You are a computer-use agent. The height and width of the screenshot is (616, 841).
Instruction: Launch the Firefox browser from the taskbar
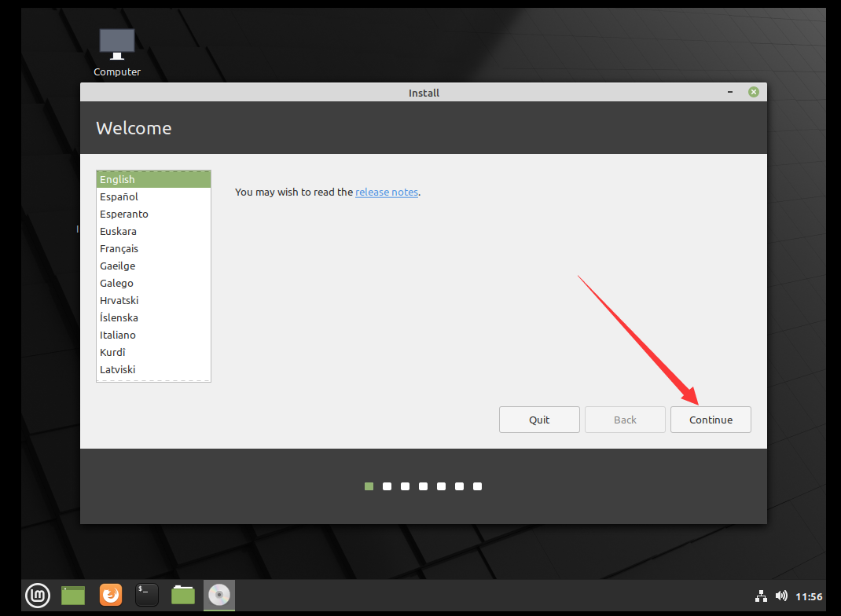(x=111, y=595)
